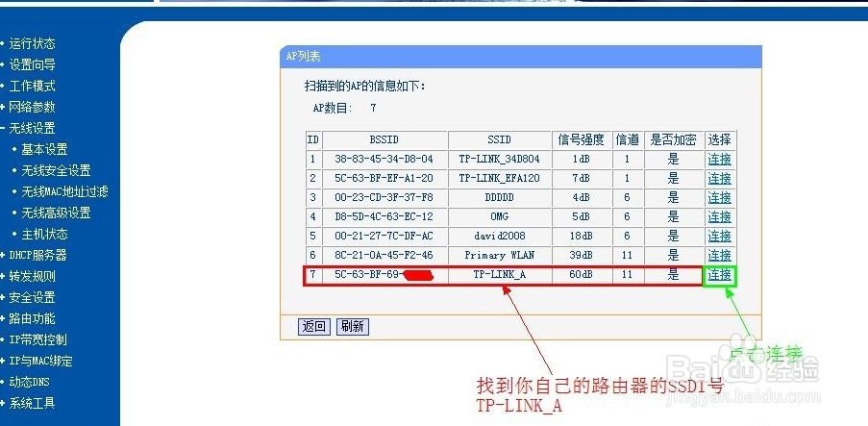Click the 信道 column header
The image size is (868, 426).
[x=628, y=139]
